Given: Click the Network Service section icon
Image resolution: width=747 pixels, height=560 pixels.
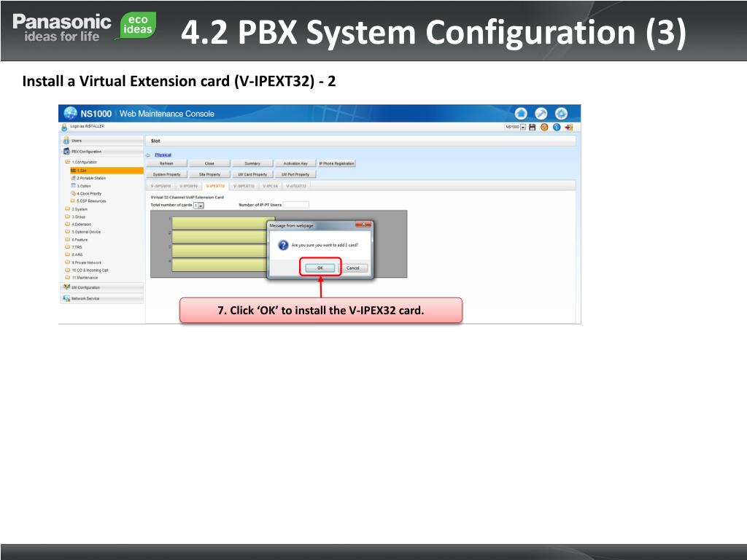Looking at the screenshot, I should click(x=66, y=298).
